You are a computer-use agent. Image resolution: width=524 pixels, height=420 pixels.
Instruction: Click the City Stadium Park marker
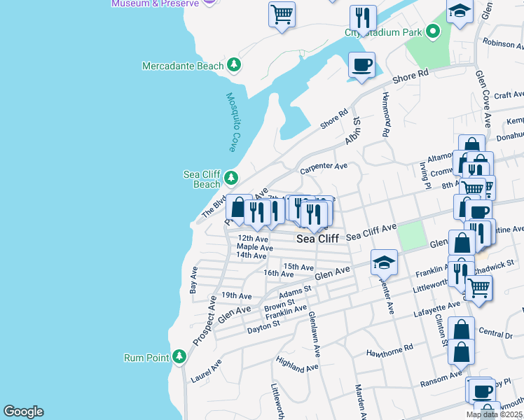[433, 32]
